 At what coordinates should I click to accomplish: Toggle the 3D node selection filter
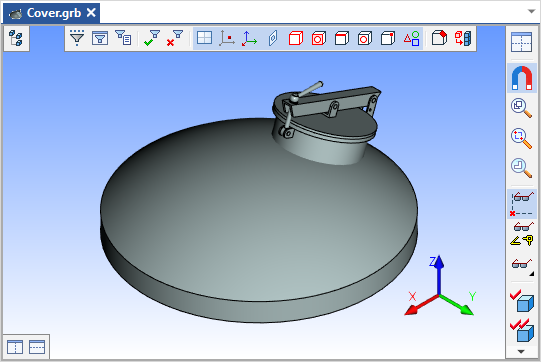227,38
